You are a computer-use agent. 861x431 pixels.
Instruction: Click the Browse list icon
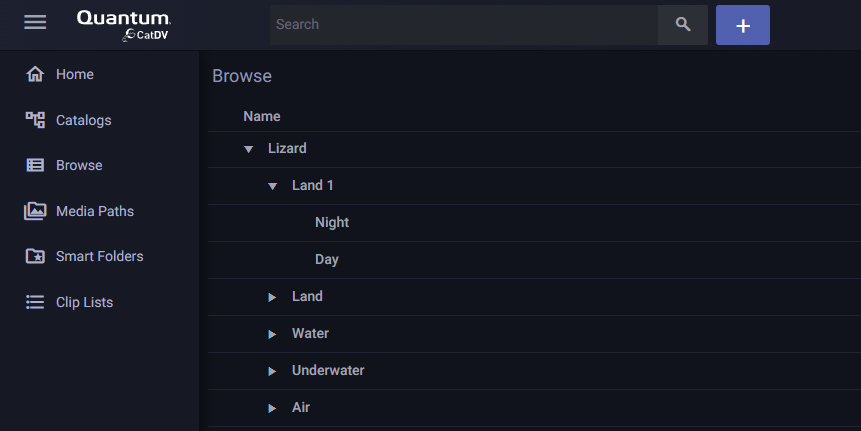point(35,165)
